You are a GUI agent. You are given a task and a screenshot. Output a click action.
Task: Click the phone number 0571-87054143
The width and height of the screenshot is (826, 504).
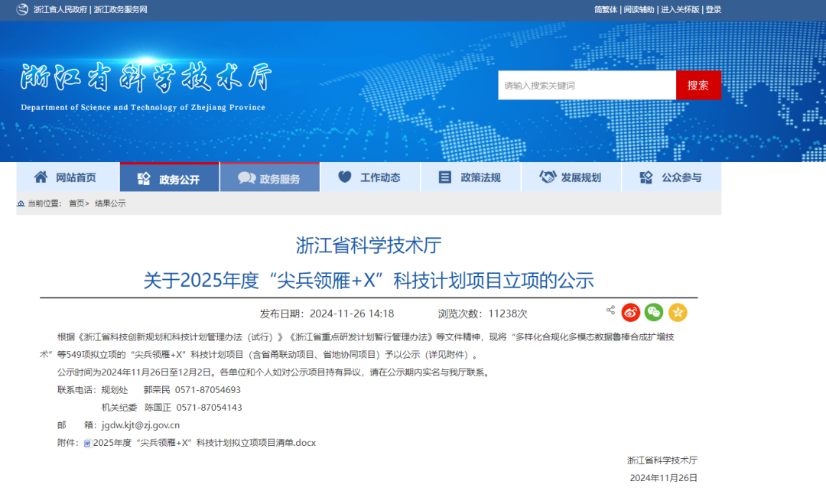tap(209, 407)
